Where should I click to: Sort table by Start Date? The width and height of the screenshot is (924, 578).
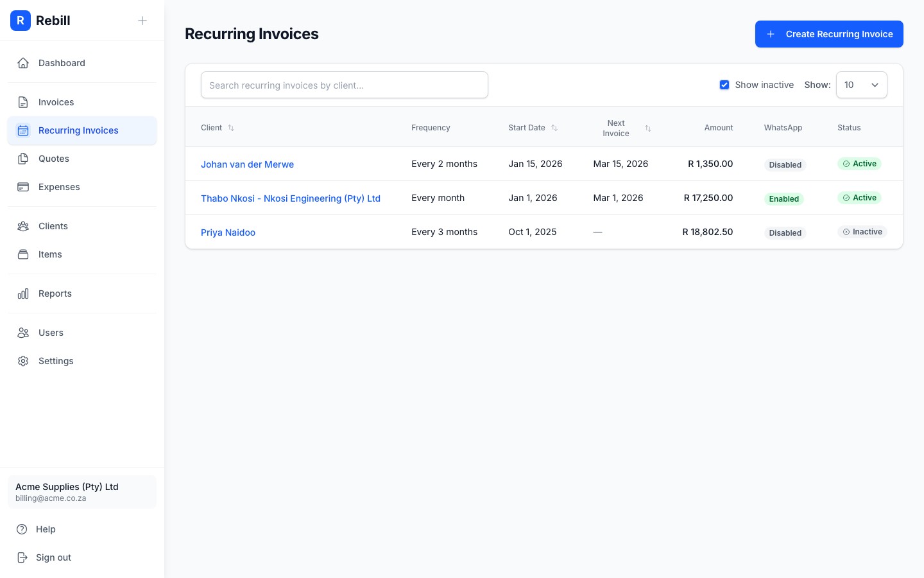554,128
